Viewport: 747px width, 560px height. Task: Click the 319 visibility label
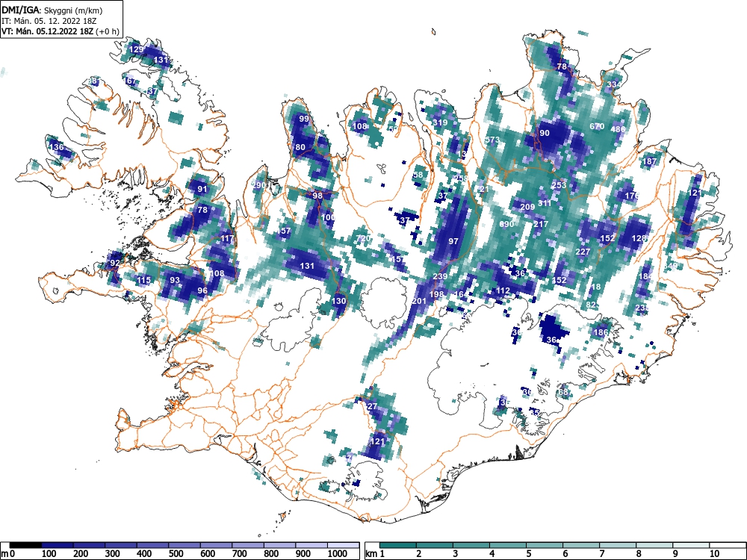tap(440, 122)
